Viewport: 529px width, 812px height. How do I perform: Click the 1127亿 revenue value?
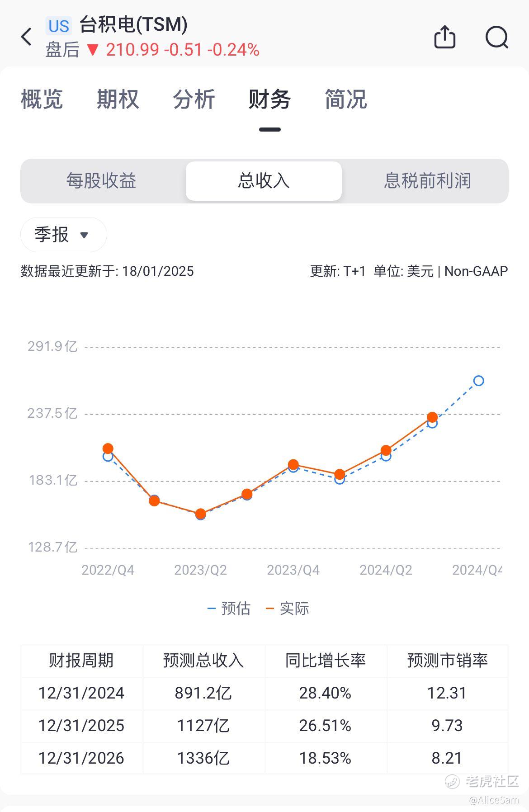click(203, 726)
